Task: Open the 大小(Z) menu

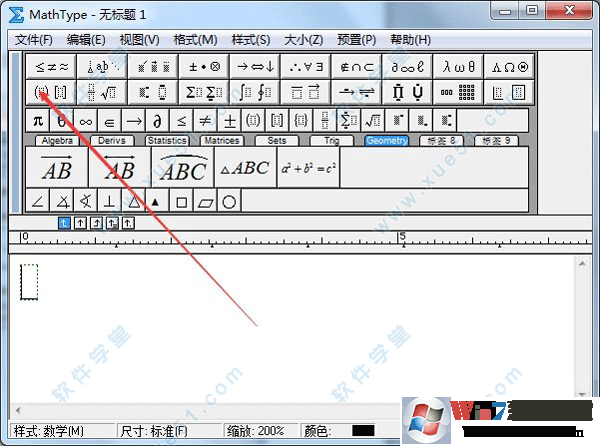Action: (x=303, y=40)
